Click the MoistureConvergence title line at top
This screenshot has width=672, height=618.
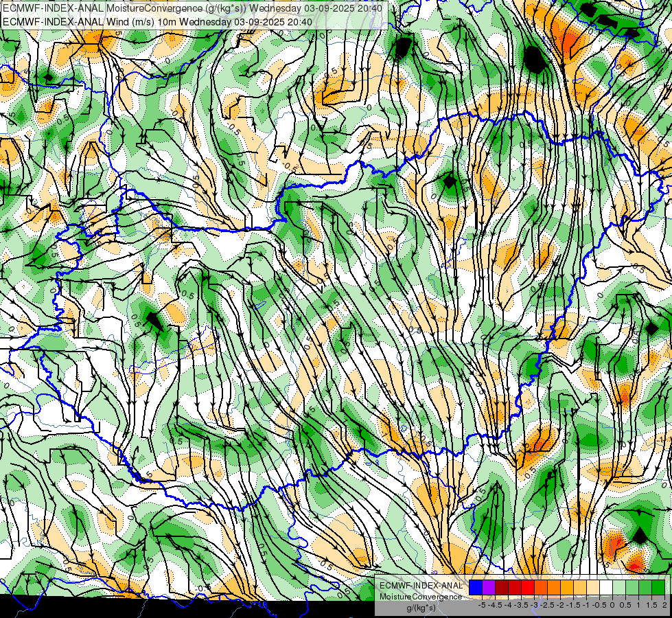tap(192, 8)
